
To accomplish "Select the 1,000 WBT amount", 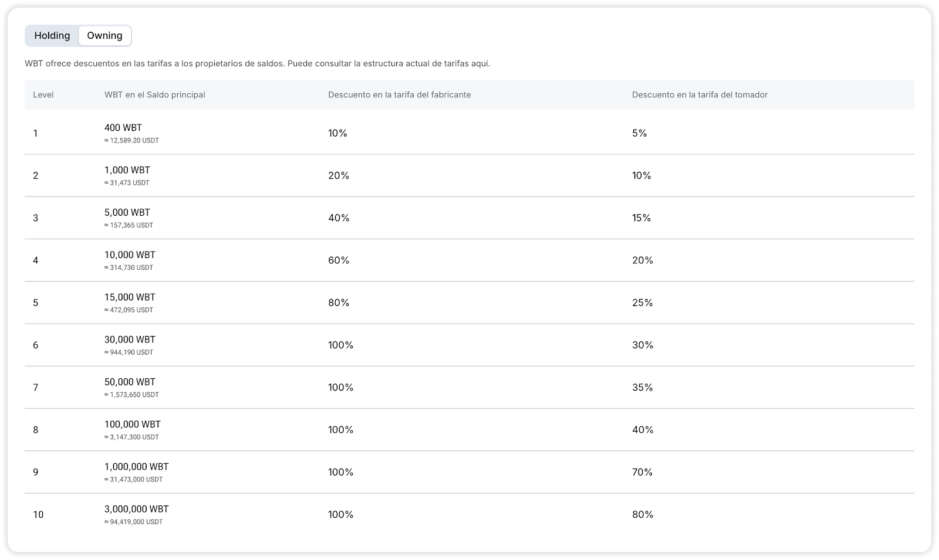I will (x=127, y=170).
